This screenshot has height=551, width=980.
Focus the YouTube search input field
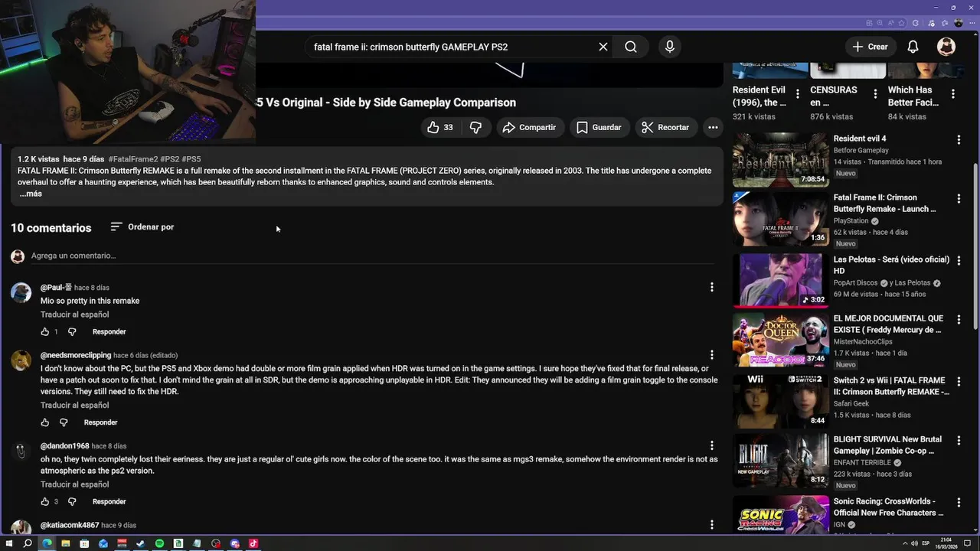click(x=452, y=47)
